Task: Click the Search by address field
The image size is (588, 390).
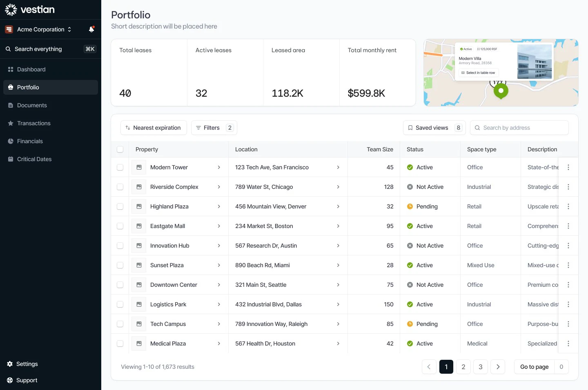Action: coord(519,128)
